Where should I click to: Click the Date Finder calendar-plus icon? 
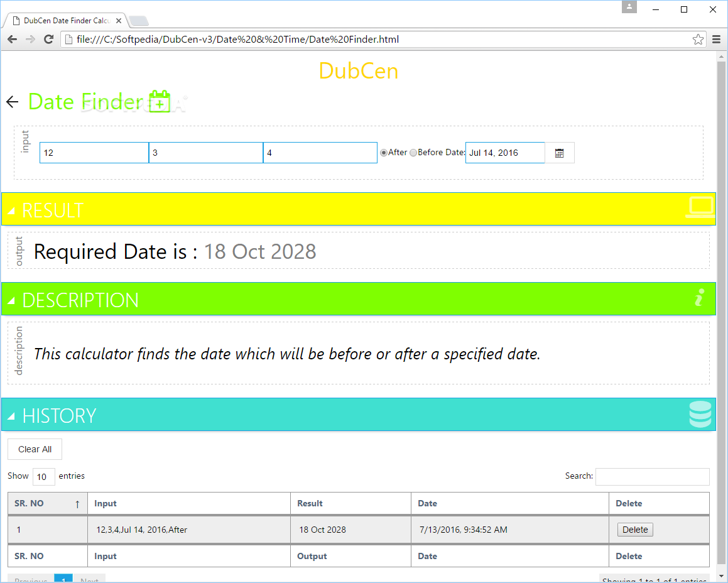tap(160, 101)
